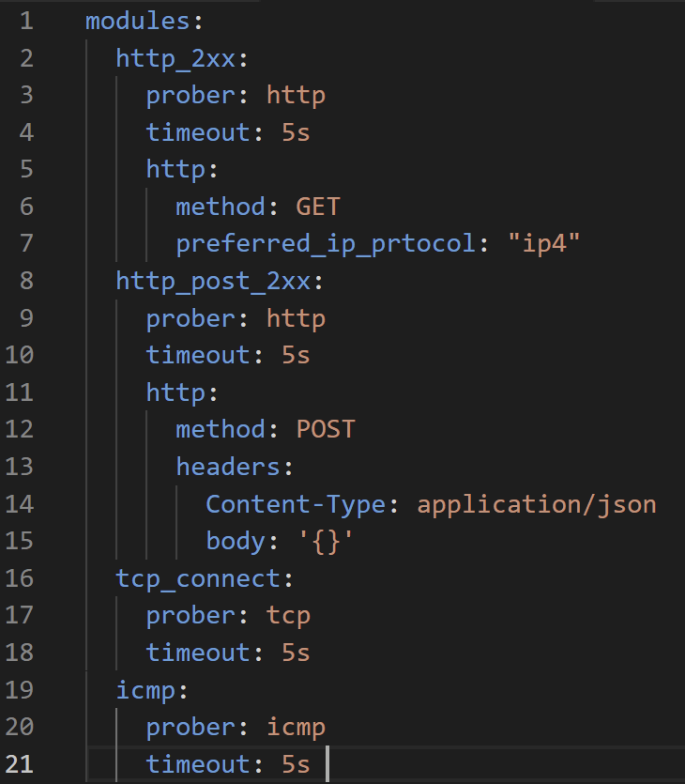Click the "icmp" module key on line 19
685x784 pixels.
point(145,690)
